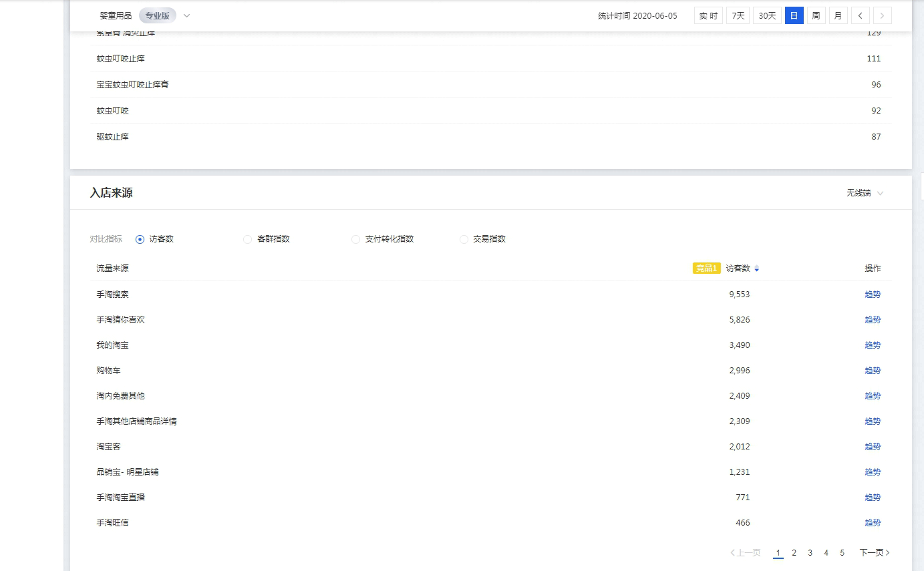The height and width of the screenshot is (571, 924).
Task: Click the 竞品1 yellow badge
Action: click(706, 268)
